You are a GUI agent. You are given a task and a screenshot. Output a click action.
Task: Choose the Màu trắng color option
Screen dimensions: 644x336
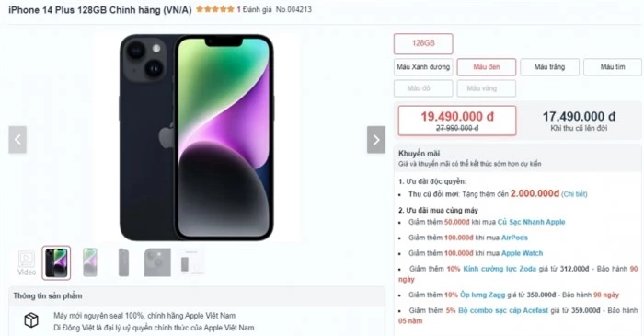549,67
